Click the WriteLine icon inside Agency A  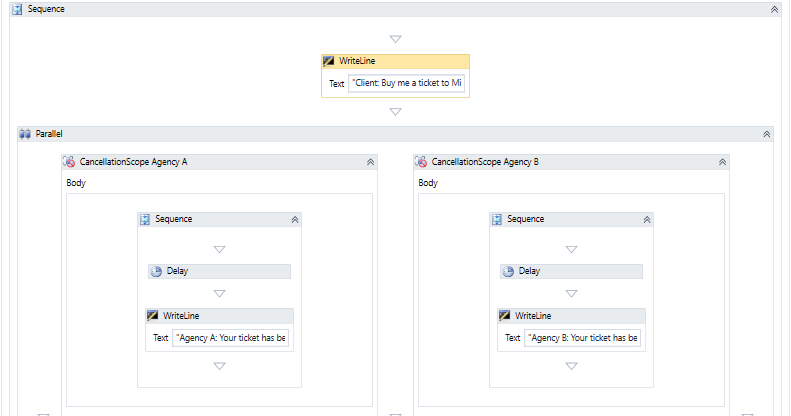click(153, 315)
